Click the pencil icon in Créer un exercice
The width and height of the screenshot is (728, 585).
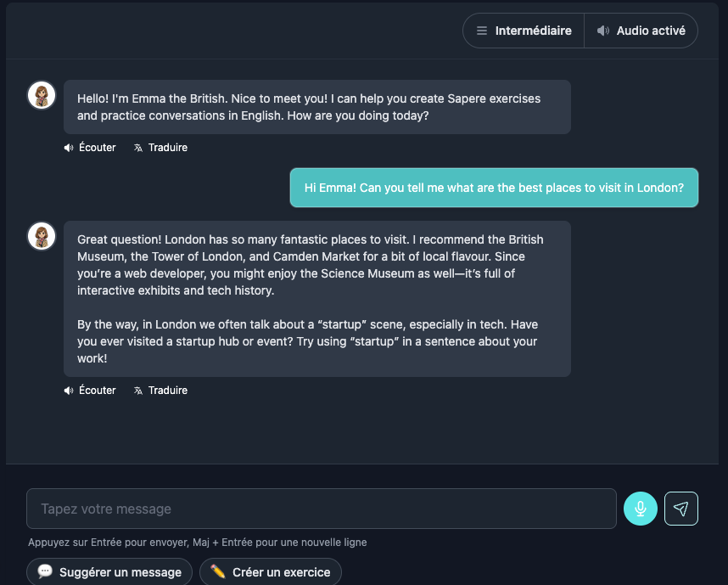[218, 571]
